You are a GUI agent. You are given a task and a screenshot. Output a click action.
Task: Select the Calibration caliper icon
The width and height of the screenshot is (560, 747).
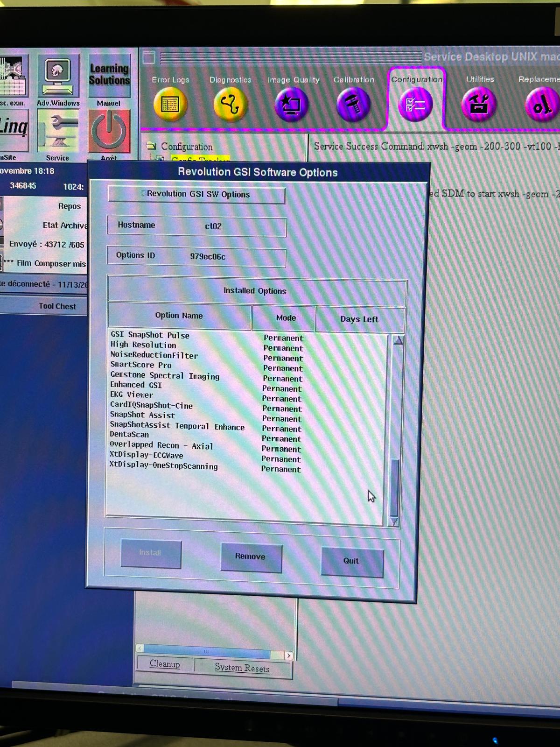pyautogui.click(x=353, y=104)
